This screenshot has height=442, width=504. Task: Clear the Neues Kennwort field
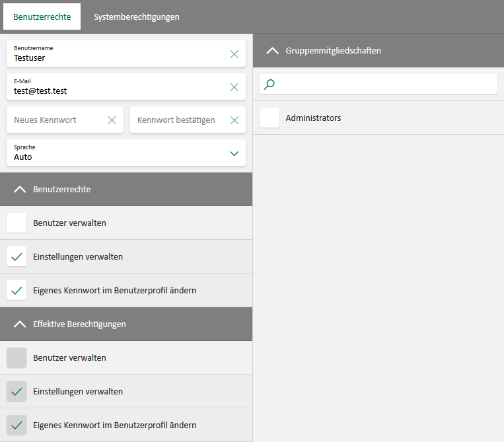pos(112,120)
